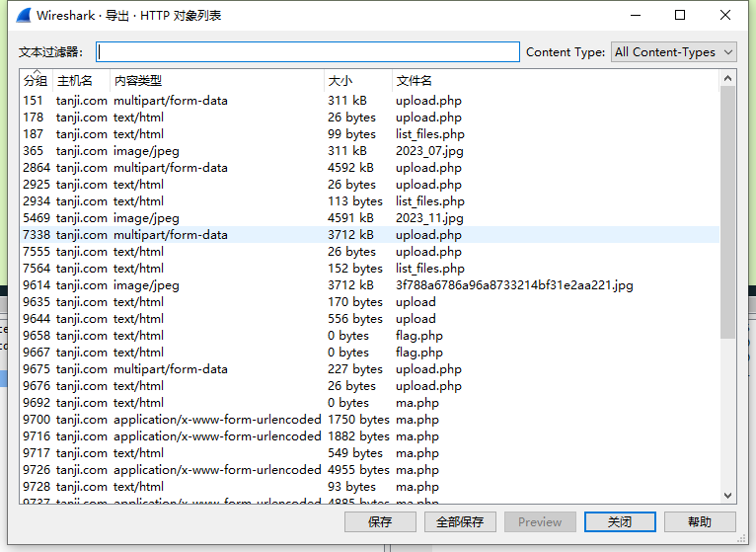The height and width of the screenshot is (552, 756).
Task: Select packet 9676 upload.php row
Action: point(370,386)
